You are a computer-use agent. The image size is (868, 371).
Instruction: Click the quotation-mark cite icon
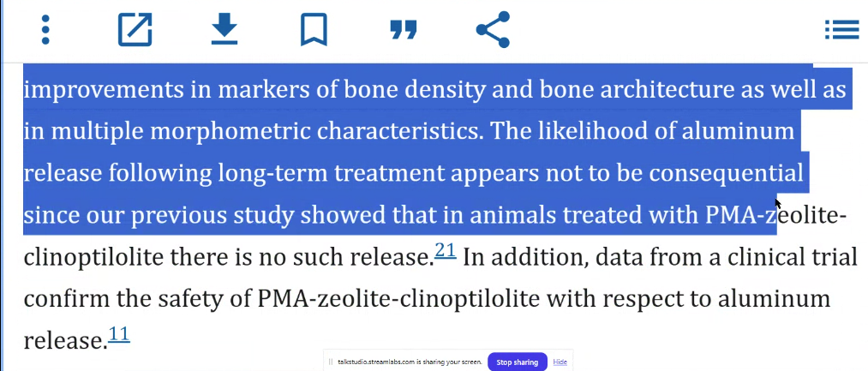404,30
